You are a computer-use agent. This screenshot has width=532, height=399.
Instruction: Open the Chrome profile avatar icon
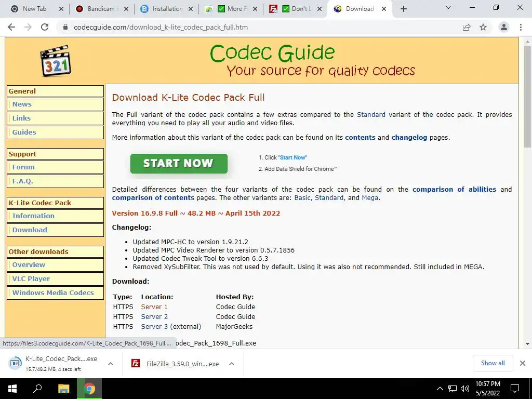504,27
